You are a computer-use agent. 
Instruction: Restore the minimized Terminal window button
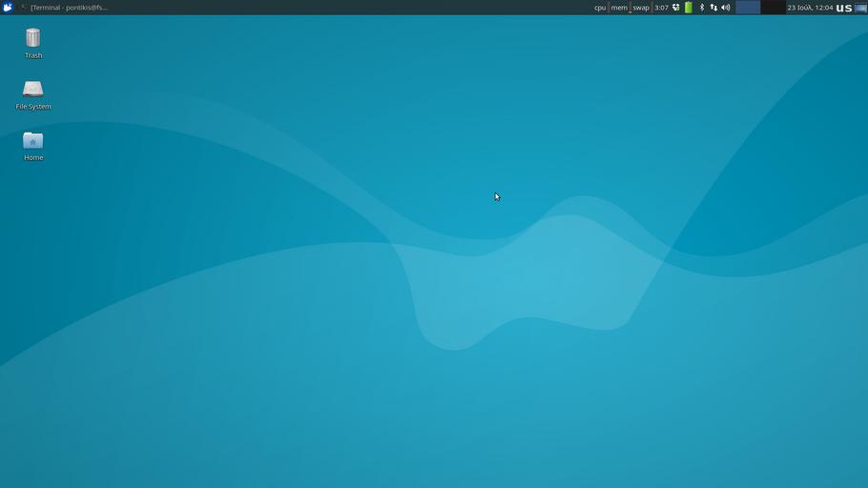(x=65, y=8)
